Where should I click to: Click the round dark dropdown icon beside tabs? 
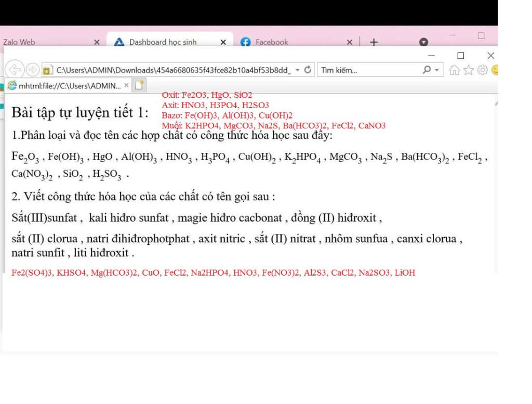pyautogui.click(x=423, y=42)
